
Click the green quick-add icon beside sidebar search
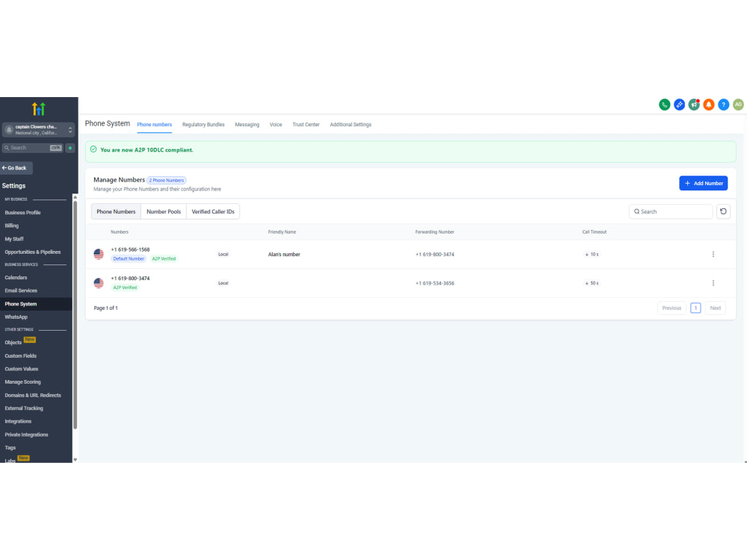tap(70, 148)
